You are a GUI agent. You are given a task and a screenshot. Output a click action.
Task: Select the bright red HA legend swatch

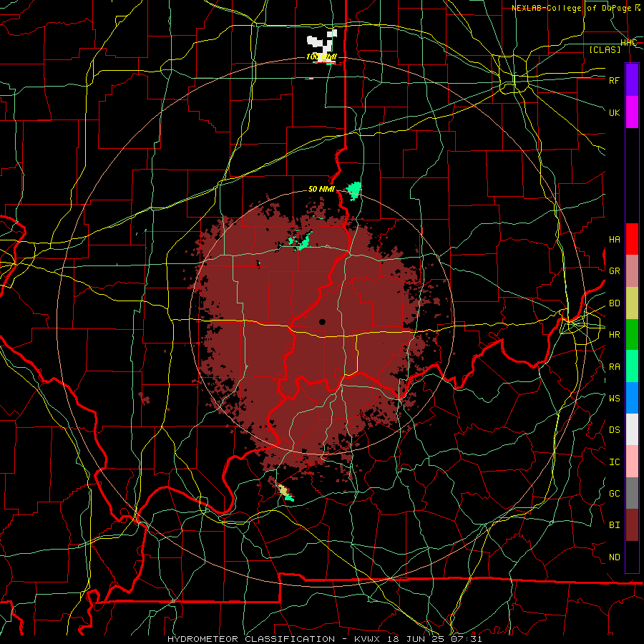pos(632,239)
